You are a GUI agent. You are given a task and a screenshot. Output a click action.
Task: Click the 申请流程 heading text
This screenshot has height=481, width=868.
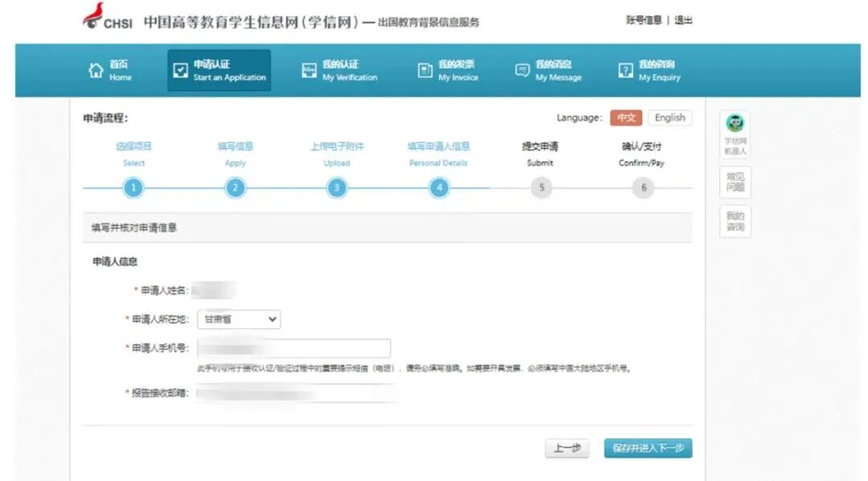tap(105, 118)
